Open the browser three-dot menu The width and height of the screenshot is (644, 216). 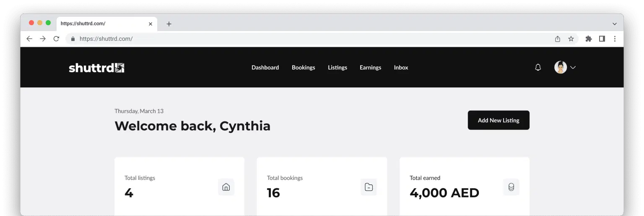615,39
